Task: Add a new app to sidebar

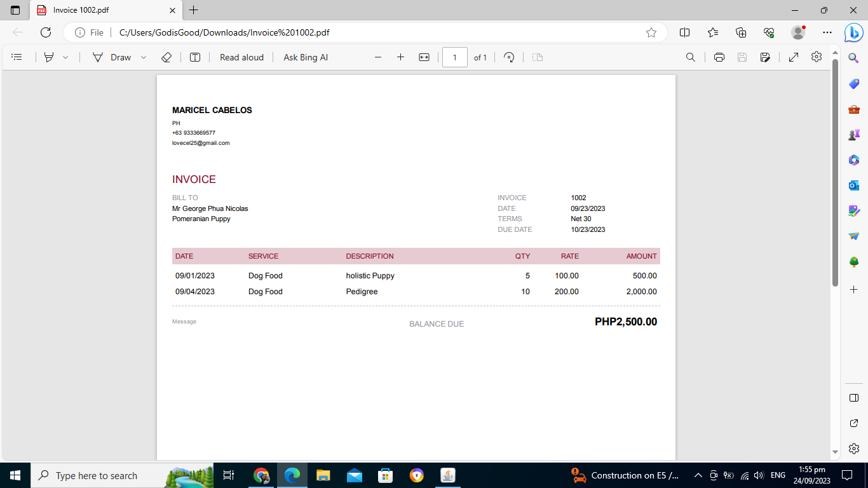Action: [854, 289]
